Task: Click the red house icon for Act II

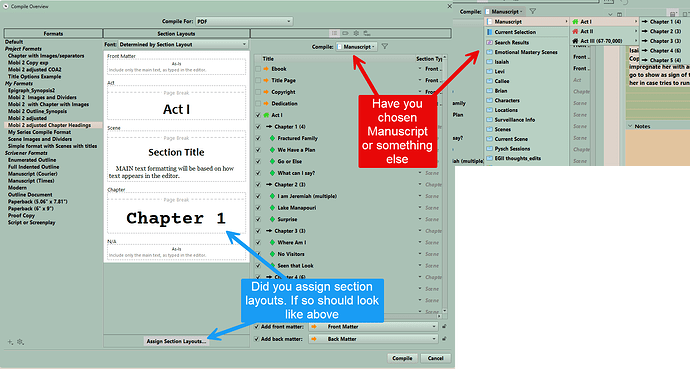Action: click(575, 31)
